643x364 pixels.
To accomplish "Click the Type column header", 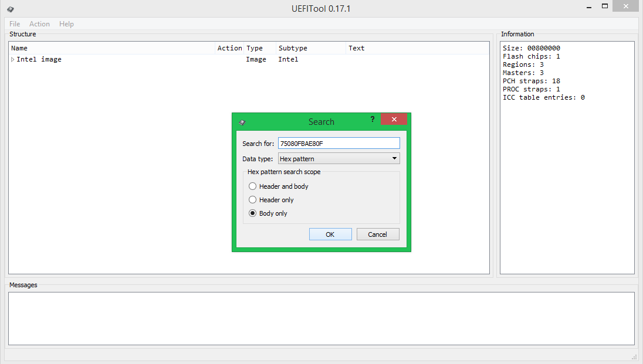I will click(x=260, y=48).
